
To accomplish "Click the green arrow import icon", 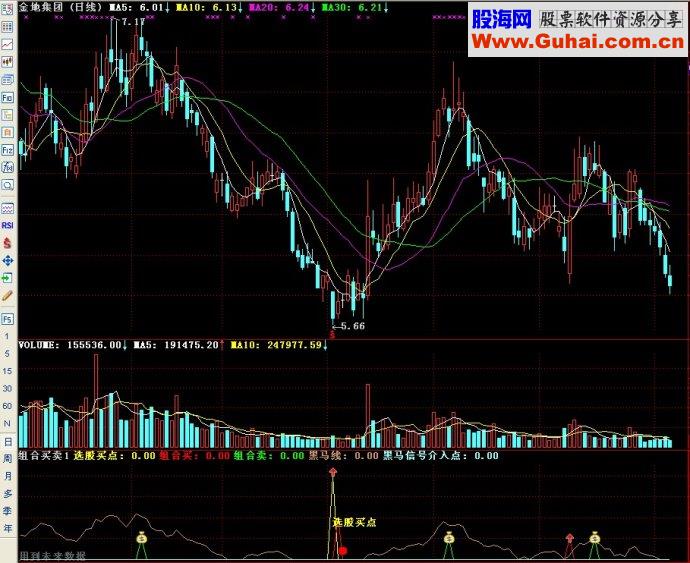I will 7,278.
